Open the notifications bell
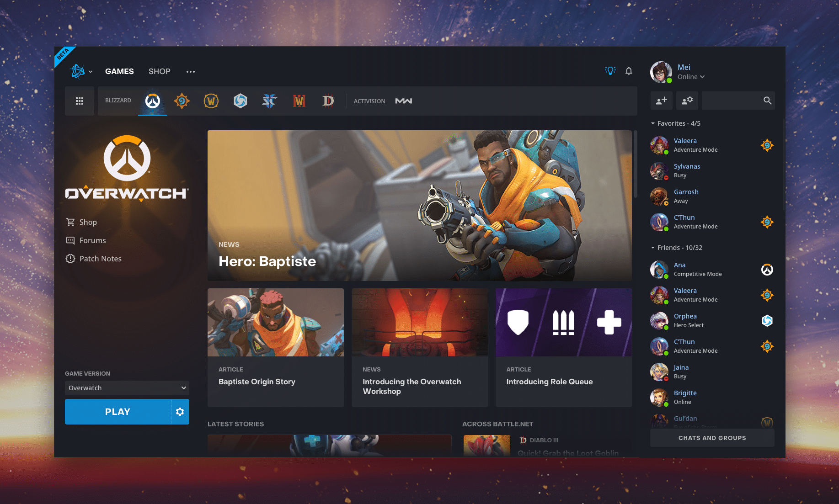This screenshot has height=504, width=839. click(x=629, y=71)
